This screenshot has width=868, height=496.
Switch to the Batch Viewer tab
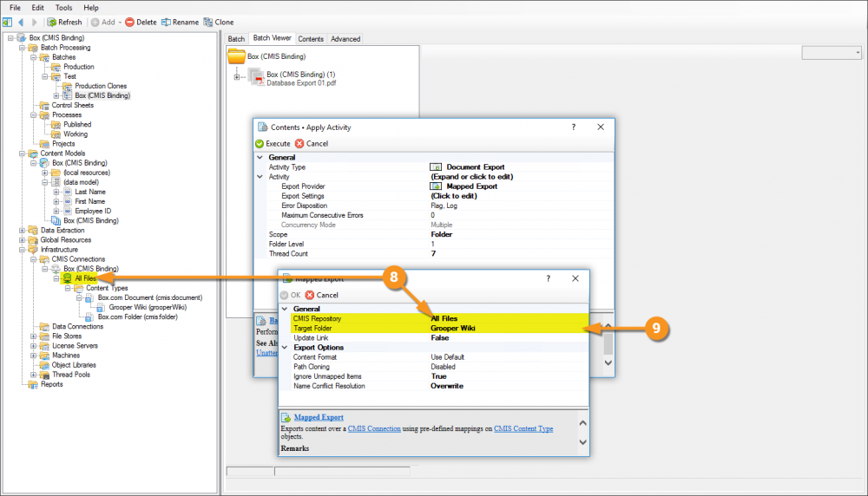pos(272,38)
